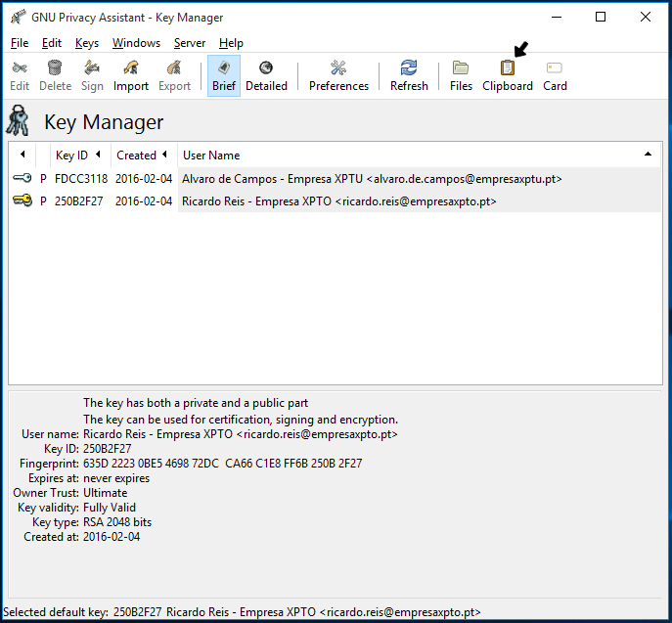Sort list by the User Name column header
Image resolution: width=672 pixels, height=623 pixels.
tap(419, 156)
